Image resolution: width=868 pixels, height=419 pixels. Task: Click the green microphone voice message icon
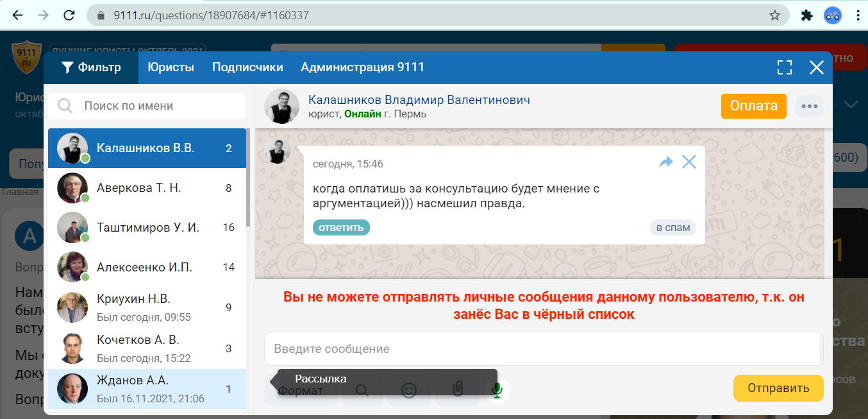click(x=496, y=389)
